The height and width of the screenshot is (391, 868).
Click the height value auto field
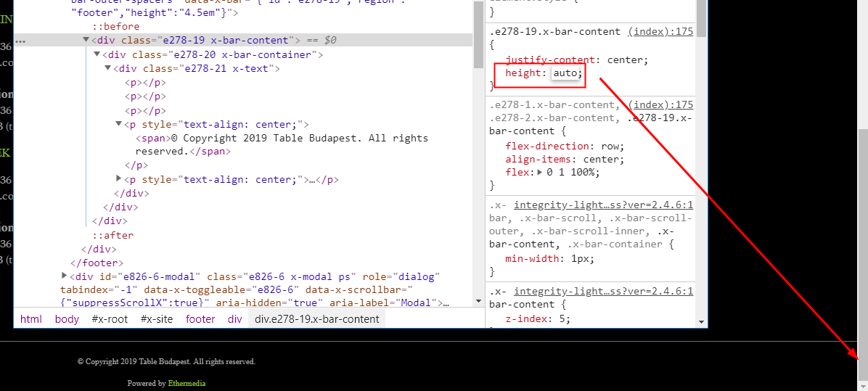[x=566, y=73]
